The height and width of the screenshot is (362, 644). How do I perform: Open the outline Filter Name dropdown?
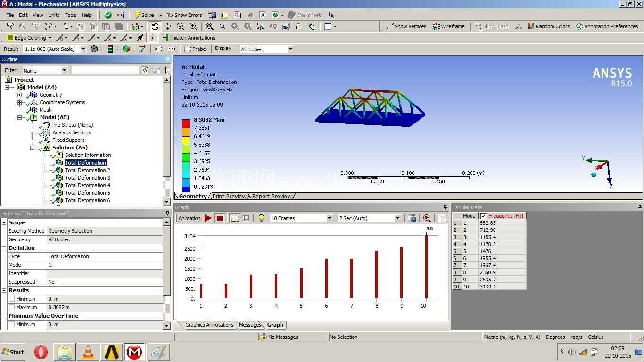(65, 70)
